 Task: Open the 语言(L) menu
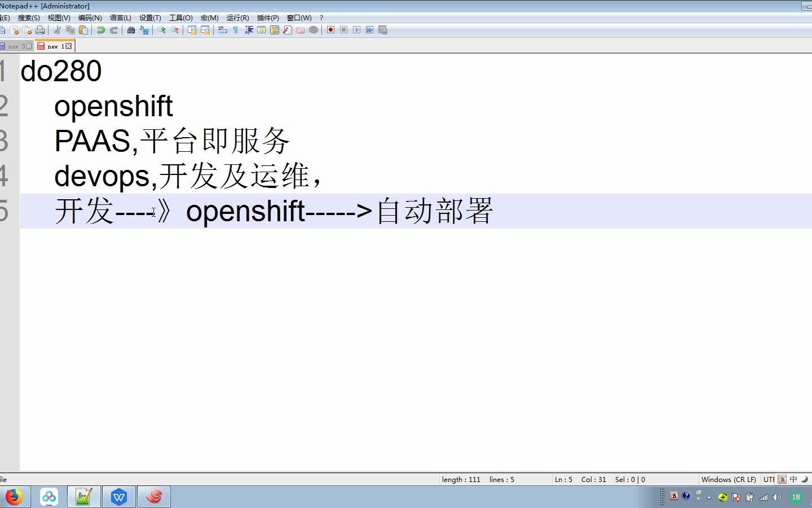tap(121, 18)
